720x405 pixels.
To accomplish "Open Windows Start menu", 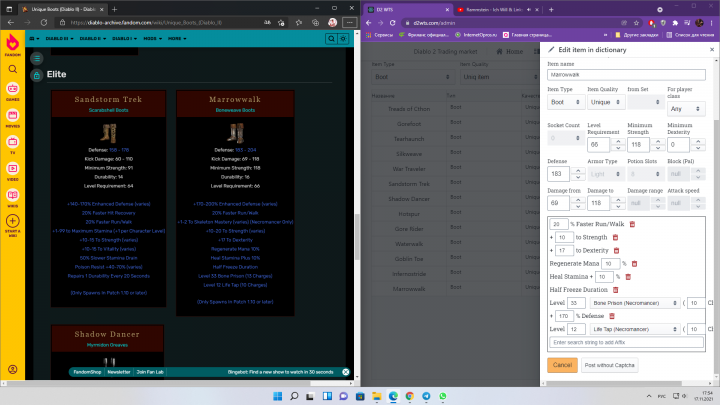I will click(278, 396).
